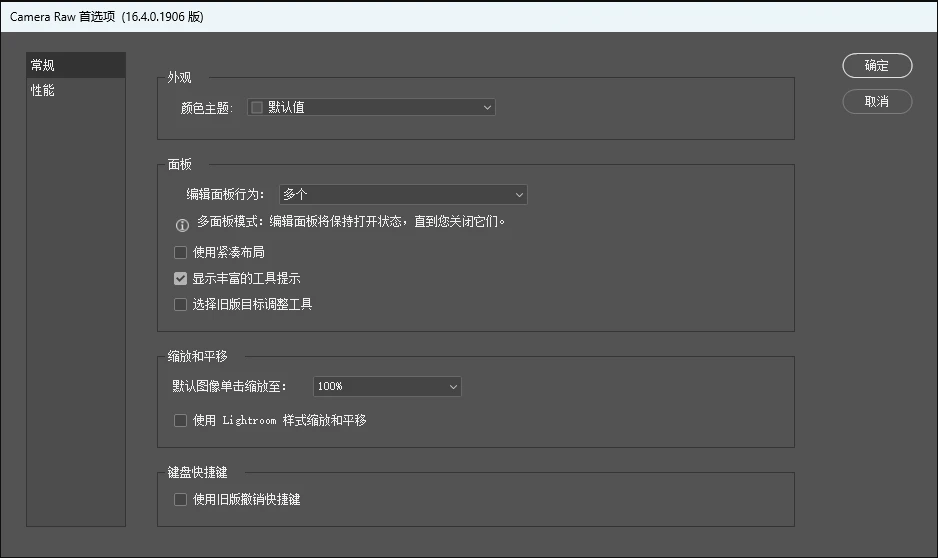This screenshot has height=558, width=938.
Task: Click the 颜色主题 label text
Action: click(x=206, y=108)
